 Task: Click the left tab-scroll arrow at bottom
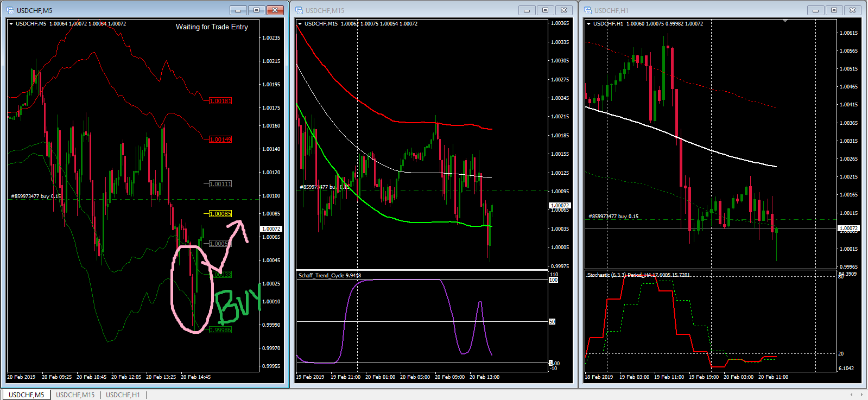[852, 395]
